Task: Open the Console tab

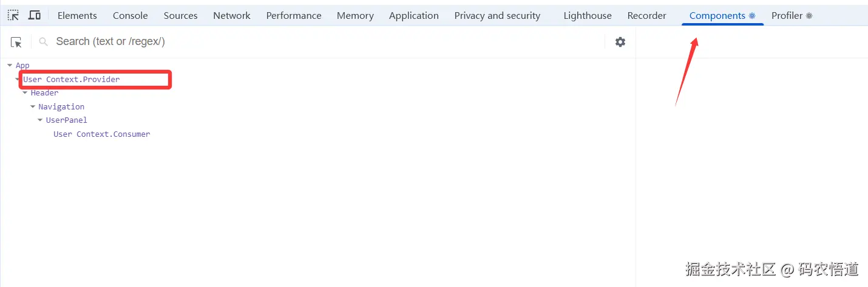Action: click(130, 16)
